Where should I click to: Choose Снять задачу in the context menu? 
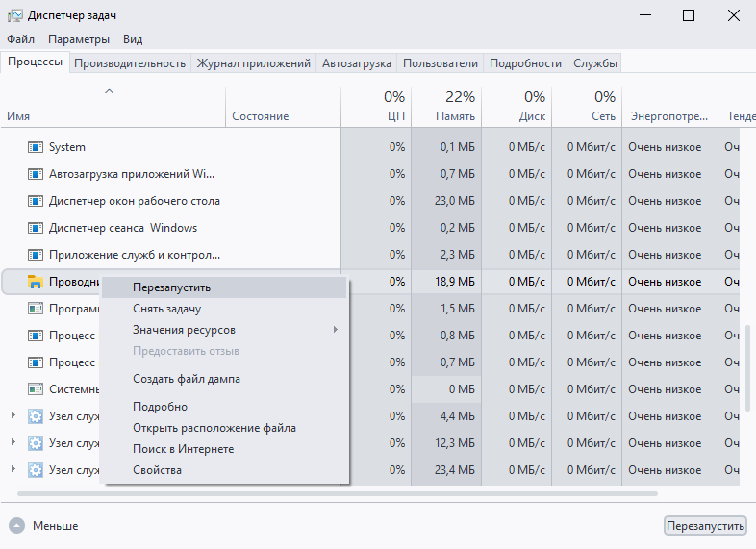[x=224, y=309]
